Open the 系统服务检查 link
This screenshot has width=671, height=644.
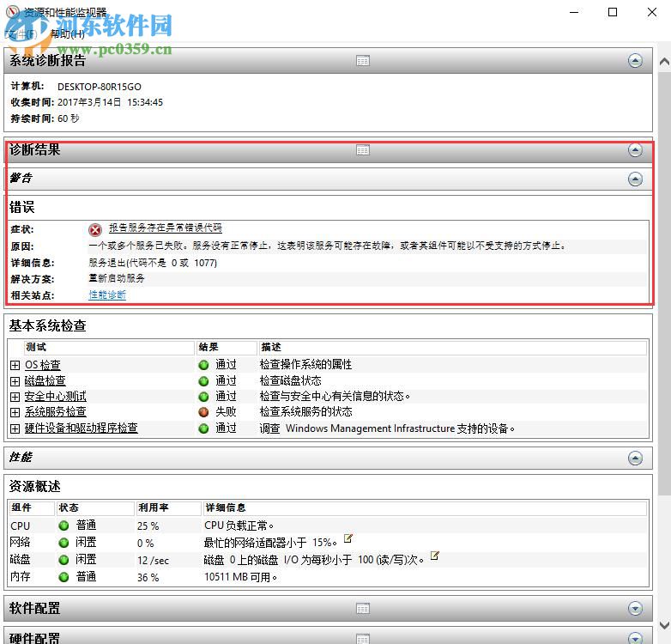pos(55,412)
